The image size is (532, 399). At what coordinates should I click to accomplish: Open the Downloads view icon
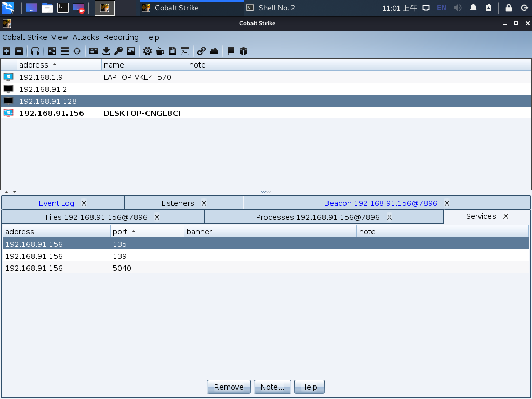(x=106, y=51)
